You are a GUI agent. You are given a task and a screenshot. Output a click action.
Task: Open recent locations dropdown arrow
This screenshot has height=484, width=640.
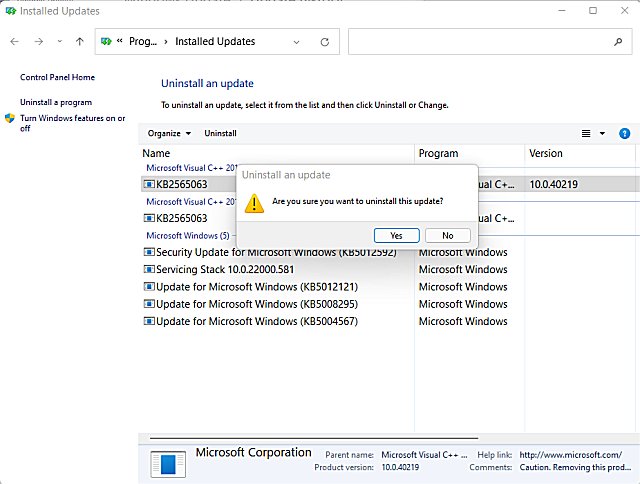tap(60, 41)
